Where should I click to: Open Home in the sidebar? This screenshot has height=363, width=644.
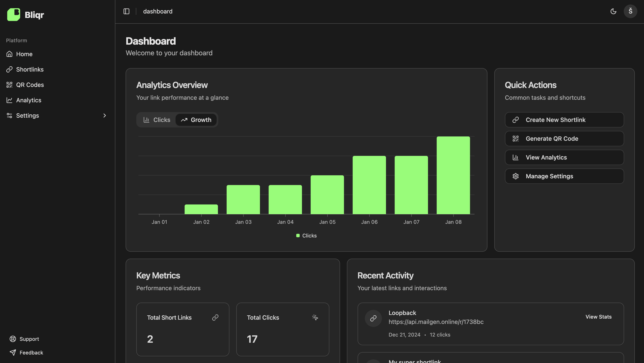pos(57,54)
